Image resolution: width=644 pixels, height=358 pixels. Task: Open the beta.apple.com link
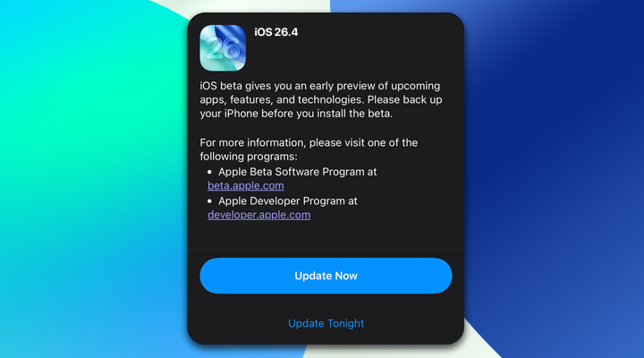tap(246, 186)
